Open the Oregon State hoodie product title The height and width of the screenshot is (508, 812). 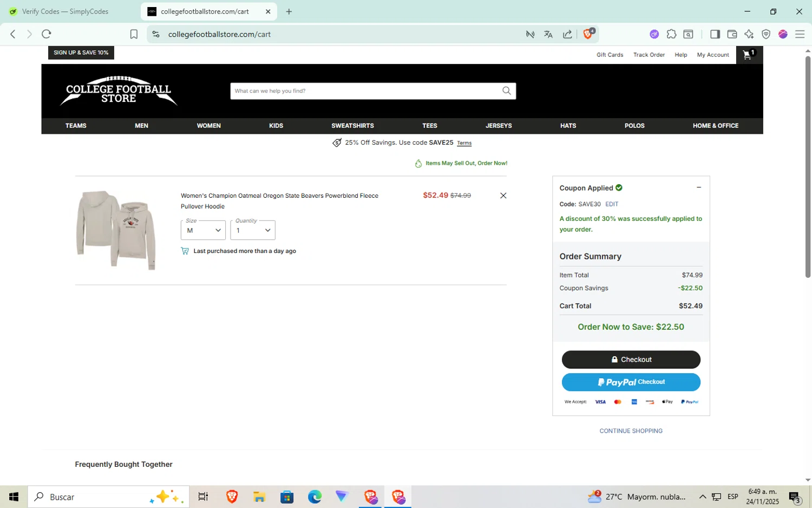coord(279,201)
